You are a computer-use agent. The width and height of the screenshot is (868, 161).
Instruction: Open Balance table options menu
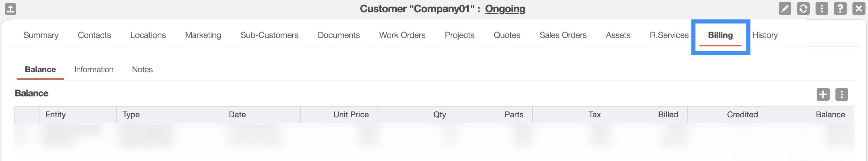[x=842, y=95]
